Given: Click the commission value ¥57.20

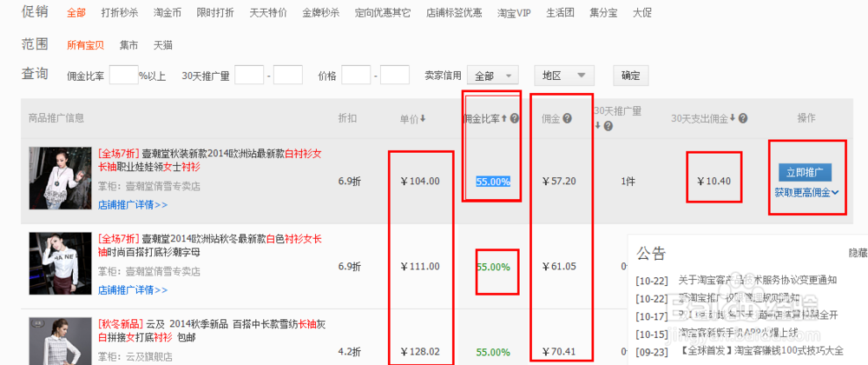Looking at the screenshot, I should [x=559, y=181].
